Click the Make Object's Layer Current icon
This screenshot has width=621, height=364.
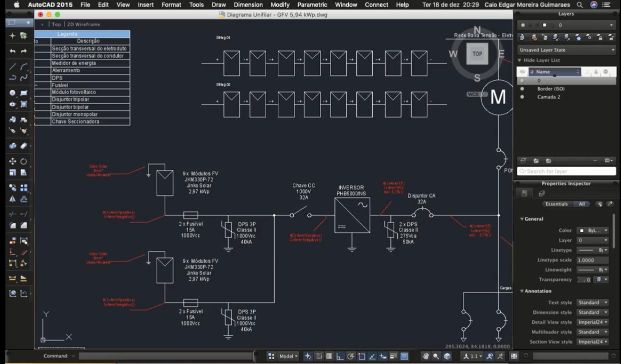(x=522, y=37)
